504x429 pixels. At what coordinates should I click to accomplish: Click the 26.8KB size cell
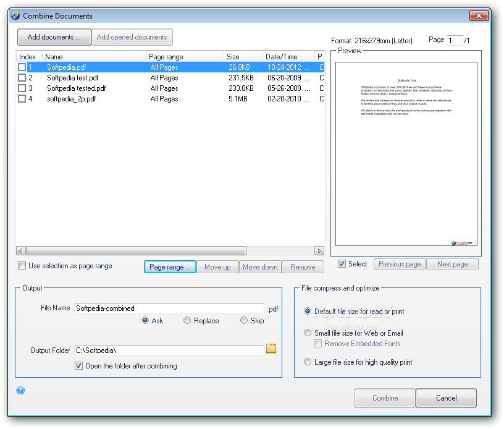point(239,67)
